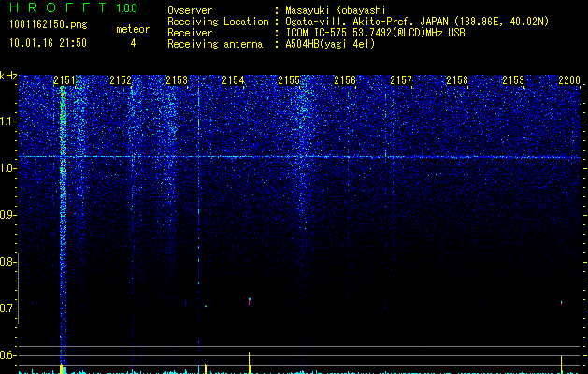
Task: Click the HROFFT 1.0.0 title text
Action: [x=74, y=7]
